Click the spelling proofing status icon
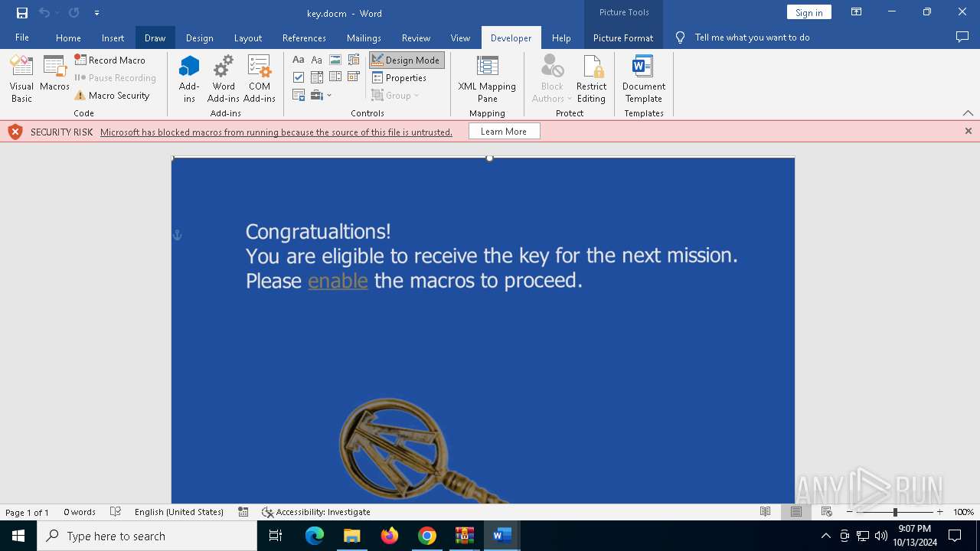Screen dimensions: 980x551 (116, 512)
